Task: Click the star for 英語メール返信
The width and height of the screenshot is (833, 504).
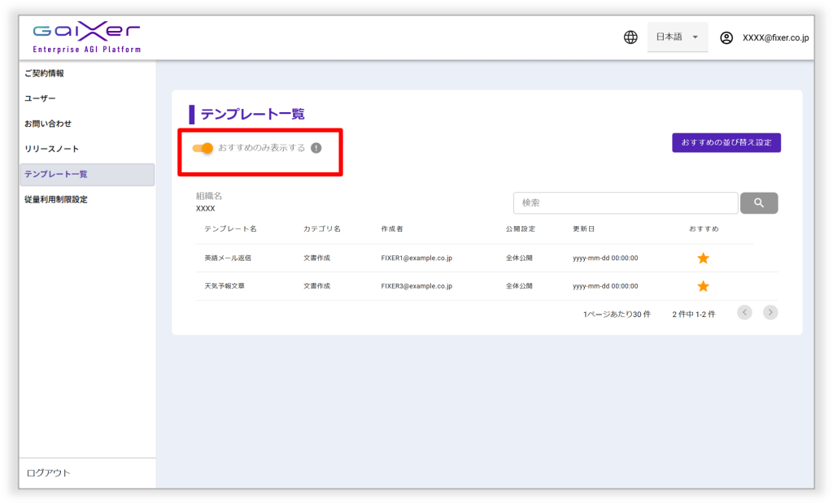Action: click(703, 258)
